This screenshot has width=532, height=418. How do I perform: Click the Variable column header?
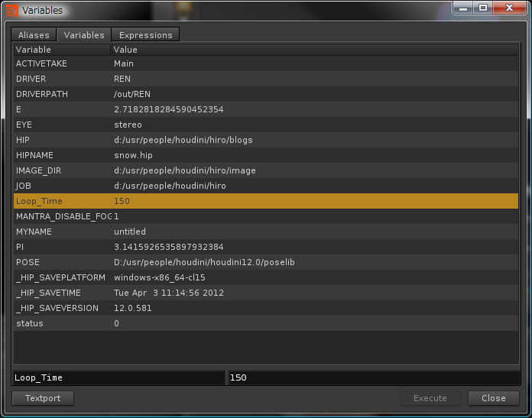[x=61, y=50]
